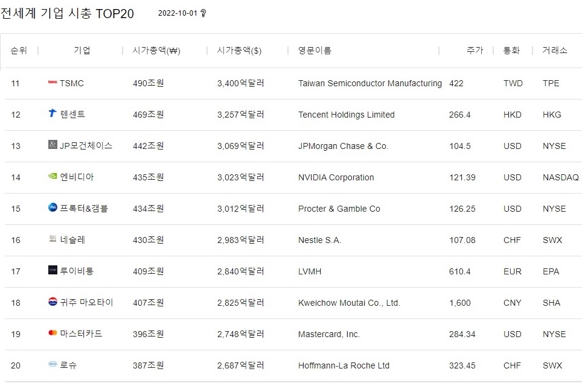This screenshot has height=392, width=582.
Task: Click the 3,012억달러 value
Action: tap(241, 209)
